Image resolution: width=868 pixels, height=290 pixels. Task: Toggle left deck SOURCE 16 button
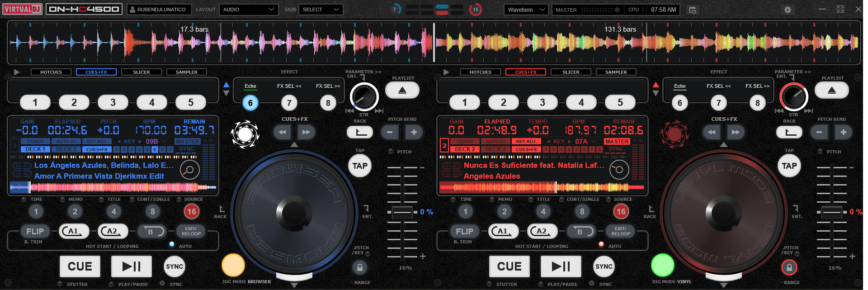192,211
